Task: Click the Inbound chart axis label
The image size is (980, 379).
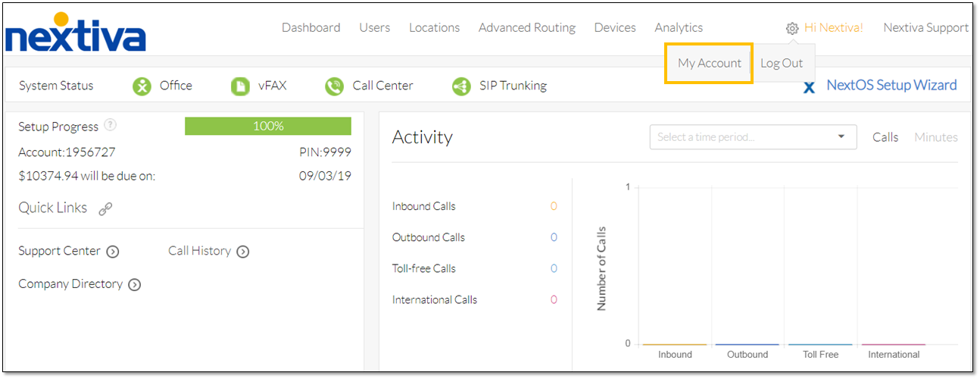Action: (675, 355)
